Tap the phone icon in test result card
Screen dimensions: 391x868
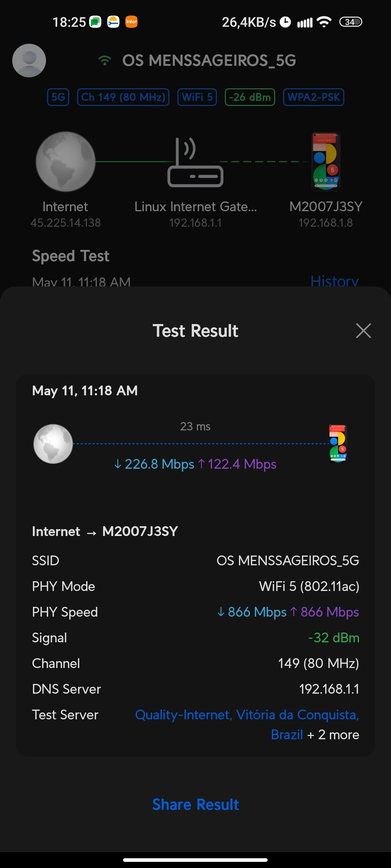pos(338,444)
